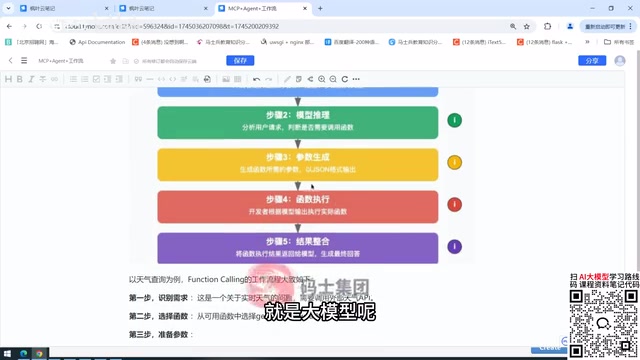
Task: Reload the current browser page
Action: pyautogui.click(x=39, y=26)
